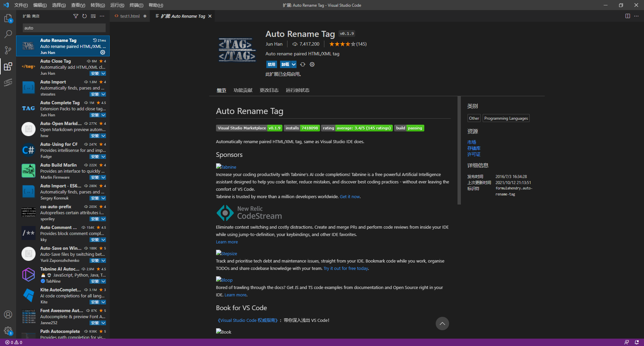The width and height of the screenshot is (644, 346).
Task: Open the Visual Studio Code 权威指南 book link
Action: click(x=248, y=320)
